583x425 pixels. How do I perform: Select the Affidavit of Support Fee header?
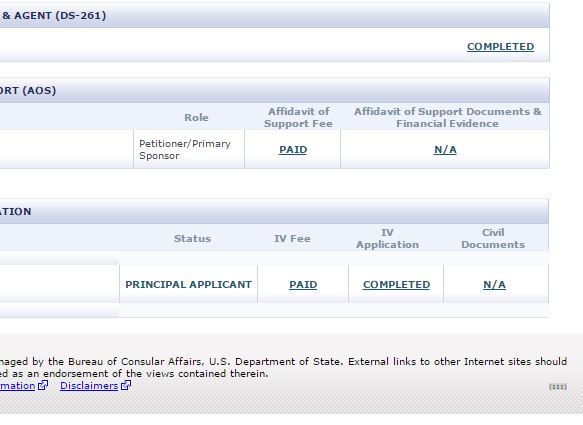click(298, 117)
